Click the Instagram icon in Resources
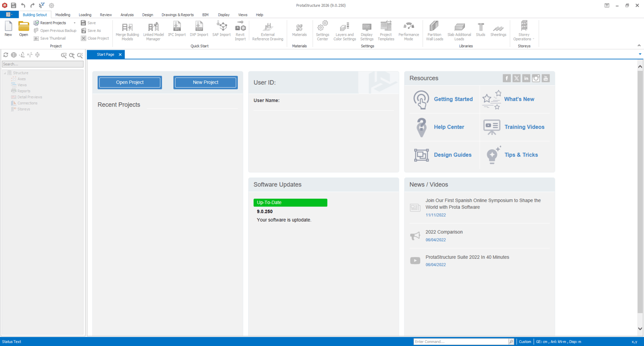Image resolution: width=644 pixels, height=346 pixels. click(x=536, y=78)
